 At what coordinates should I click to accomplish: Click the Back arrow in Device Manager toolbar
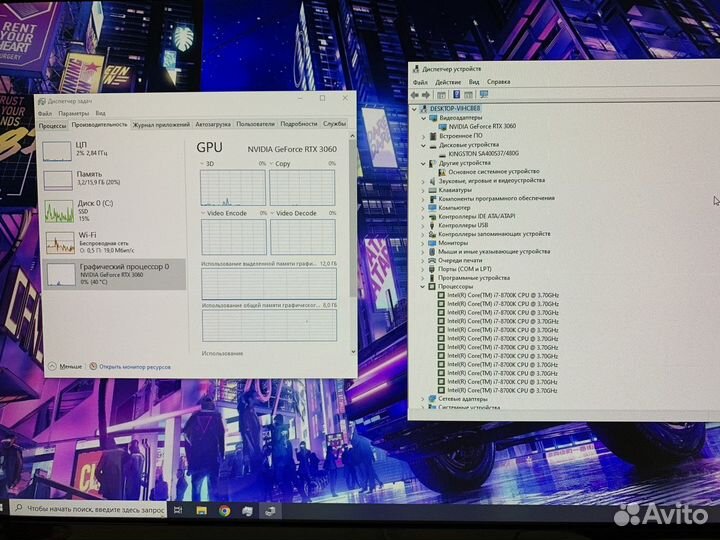point(415,95)
